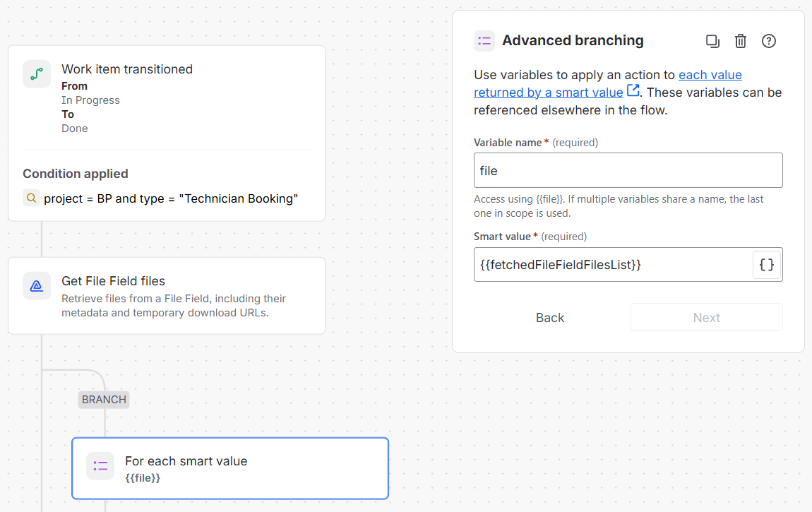Click the BRANCH label on the flow

pos(104,400)
